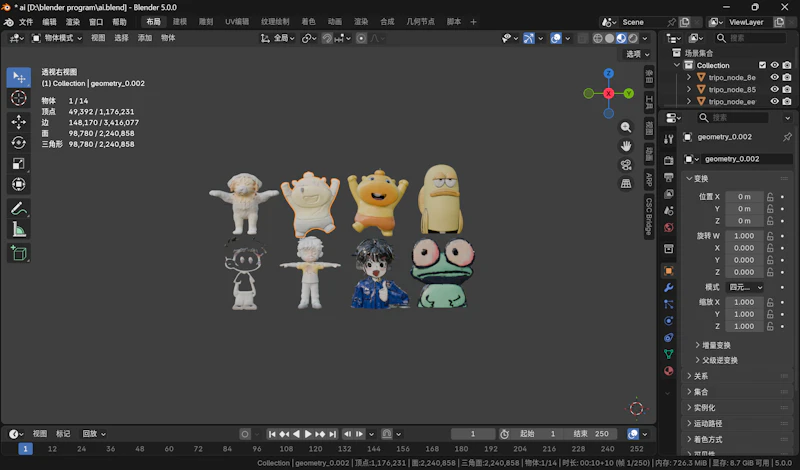The width and height of the screenshot is (800, 470).
Task: Select the Add Cube tool
Action: click(19, 253)
